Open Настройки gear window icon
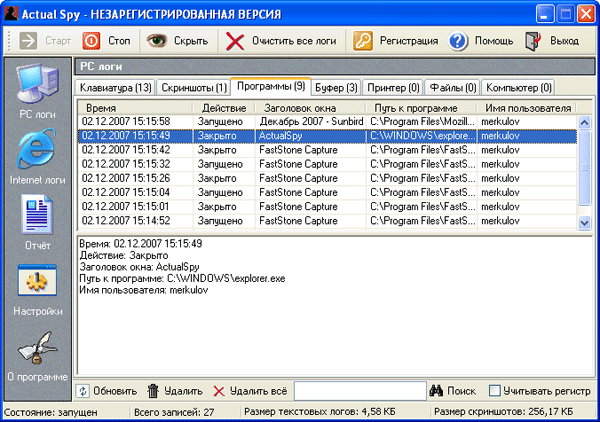This screenshot has height=422, width=600. pyautogui.click(x=37, y=280)
